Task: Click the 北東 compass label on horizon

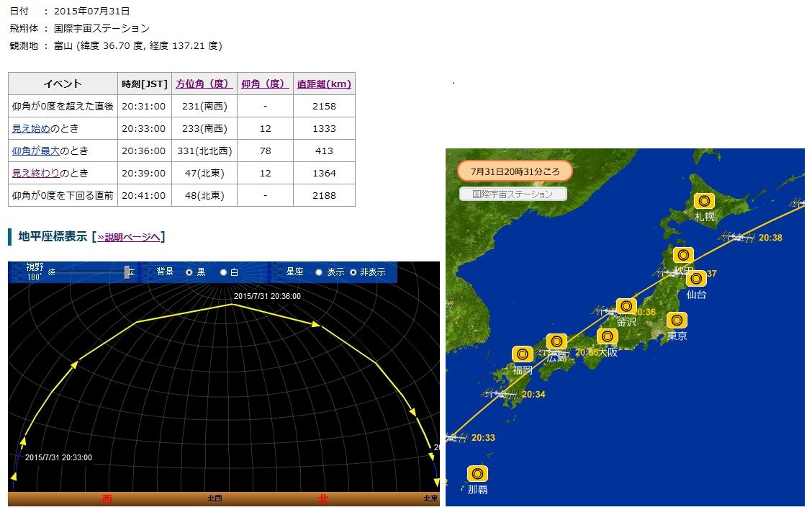Action: pyautogui.click(x=431, y=498)
